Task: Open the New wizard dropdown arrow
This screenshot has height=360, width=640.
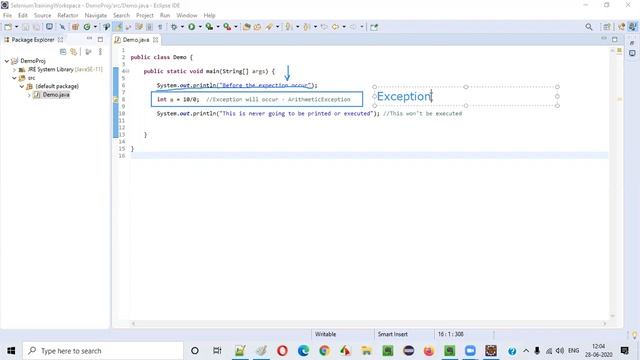Action: pyautogui.click(x=16, y=27)
